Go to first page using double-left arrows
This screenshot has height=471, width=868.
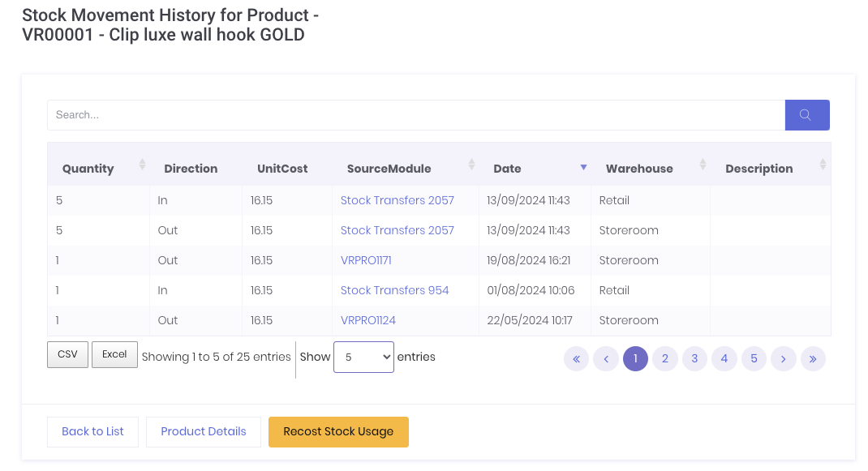click(x=576, y=358)
